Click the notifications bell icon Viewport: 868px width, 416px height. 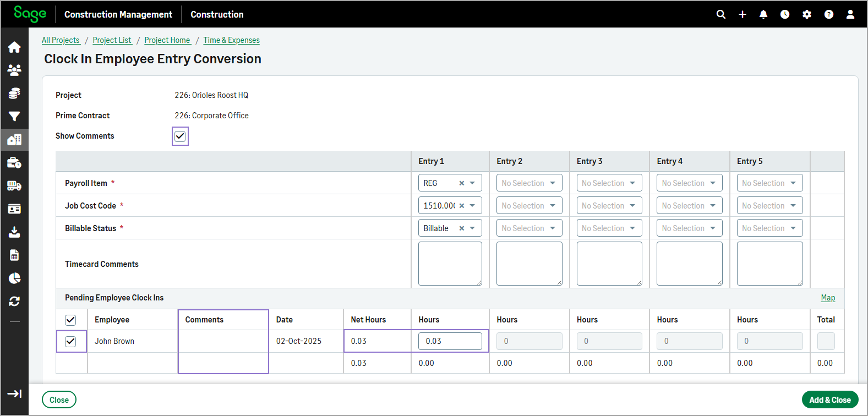coord(763,14)
